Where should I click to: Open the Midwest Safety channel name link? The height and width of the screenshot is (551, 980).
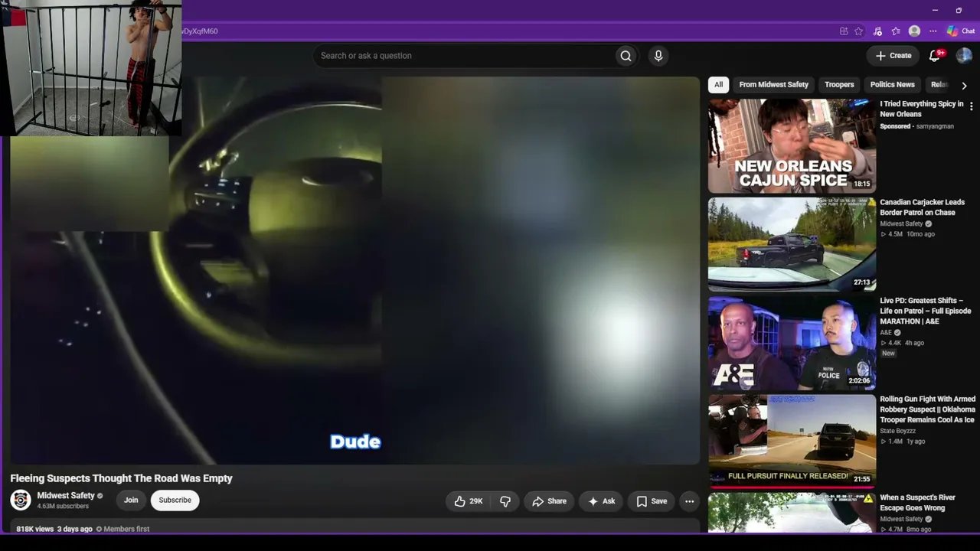click(x=66, y=496)
